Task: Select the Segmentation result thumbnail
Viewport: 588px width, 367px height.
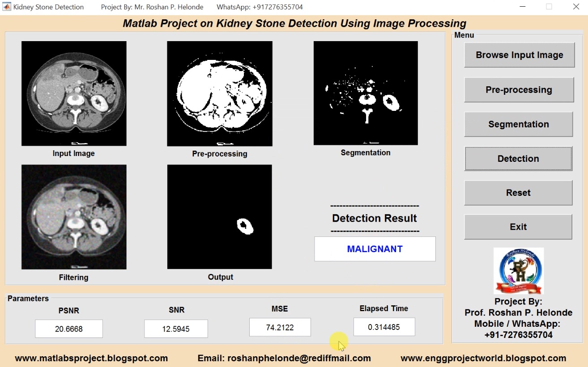Action: (x=366, y=93)
